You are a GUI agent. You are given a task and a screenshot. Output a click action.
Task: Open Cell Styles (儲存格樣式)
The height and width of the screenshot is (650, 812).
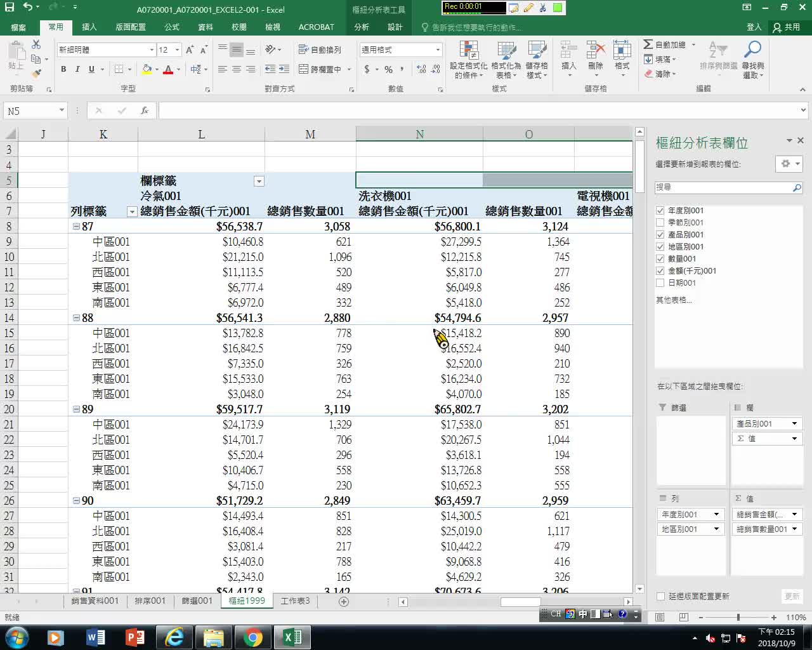(x=537, y=61)
